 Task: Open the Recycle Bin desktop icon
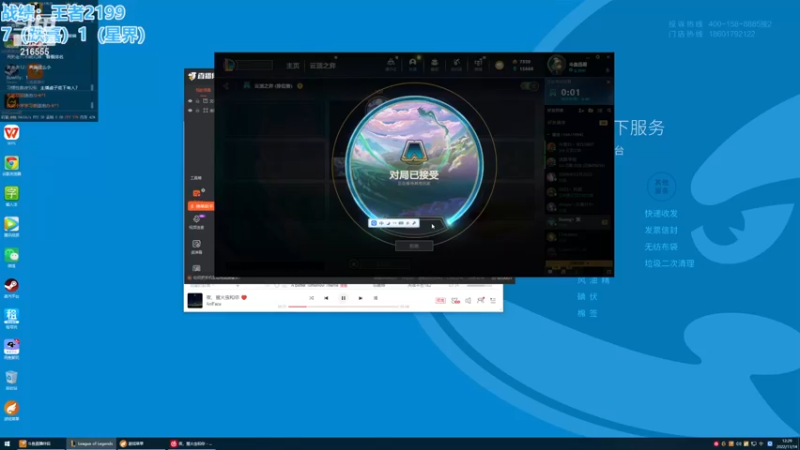pos(11,378)
